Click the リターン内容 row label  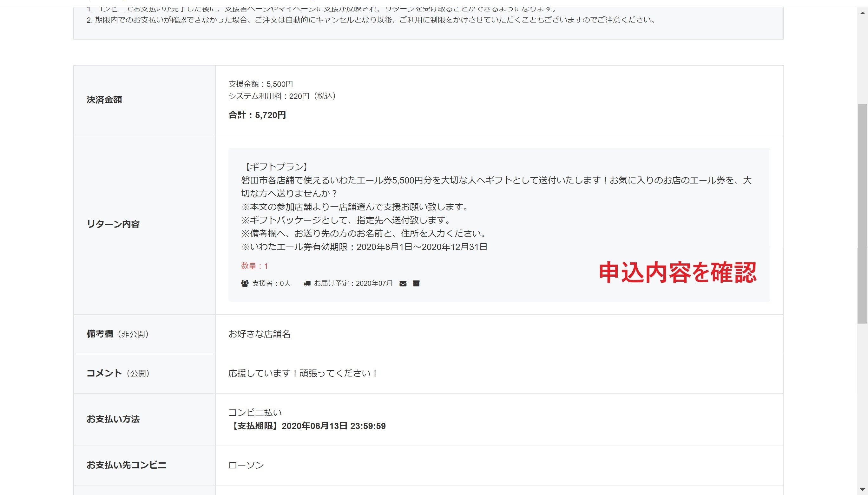[x=113, y=224]
